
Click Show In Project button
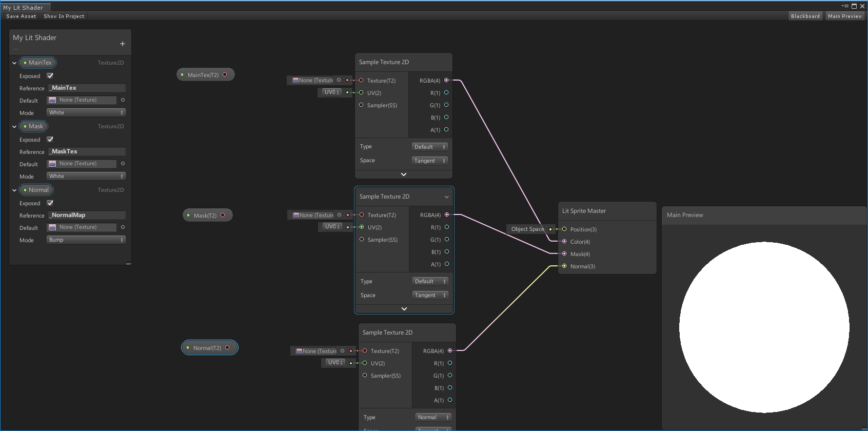click(64, 16)
